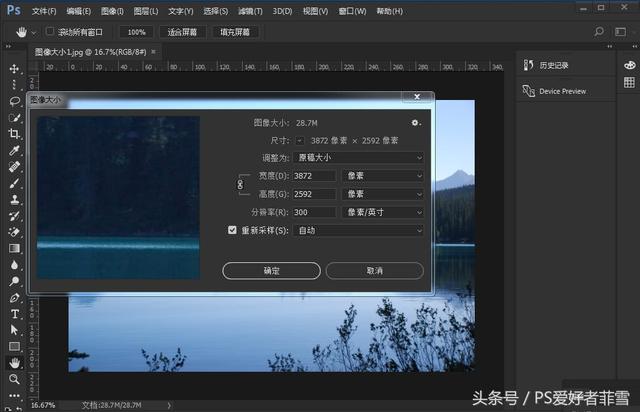Toggle the 重新采样 checkbox

point(232,230)
